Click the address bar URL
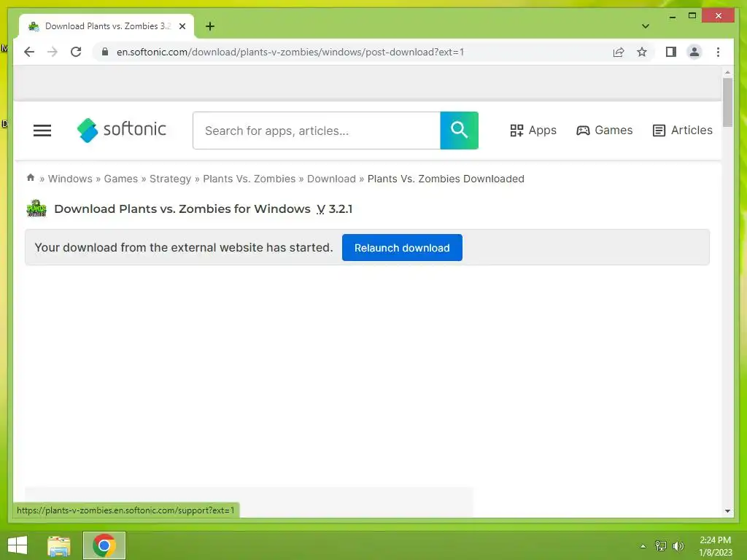This screenshot has height=560, width=747. click(x=290, y=52)
